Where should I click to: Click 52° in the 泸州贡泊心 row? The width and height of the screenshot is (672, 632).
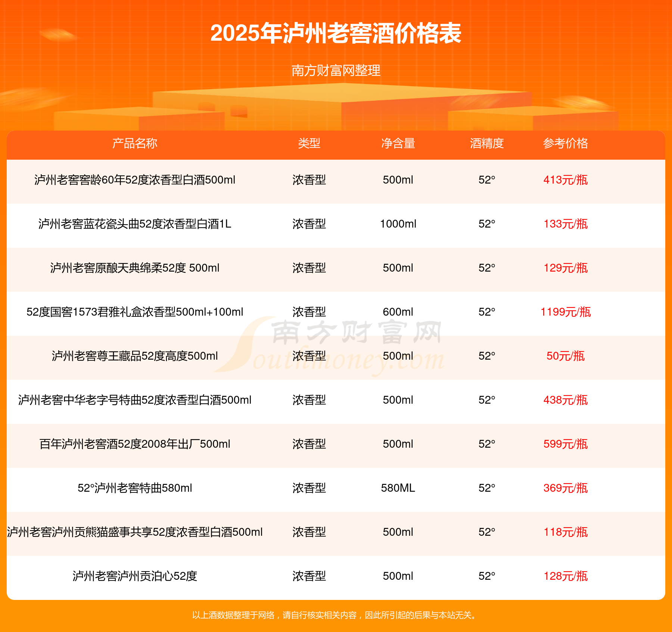click(x=487, y=576)
